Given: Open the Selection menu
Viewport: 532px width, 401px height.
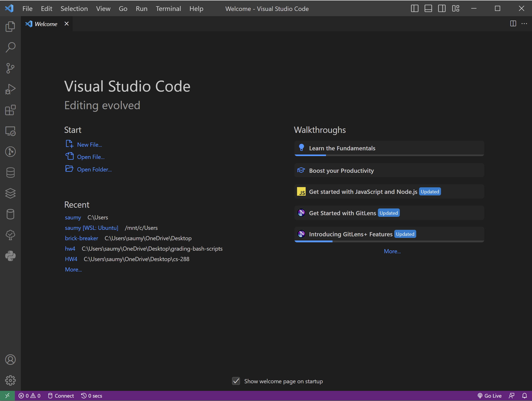Looking at the screenshot, I should point(74,9).
